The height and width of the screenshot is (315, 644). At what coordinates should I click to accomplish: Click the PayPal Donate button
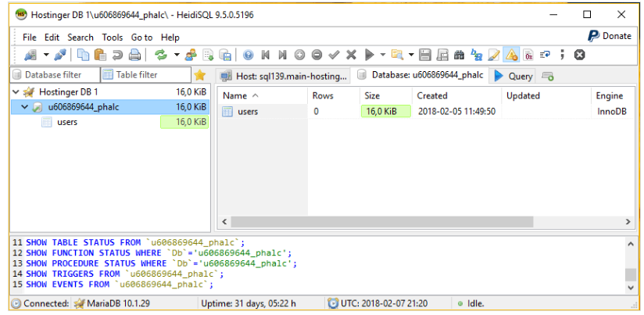[609, 36]
